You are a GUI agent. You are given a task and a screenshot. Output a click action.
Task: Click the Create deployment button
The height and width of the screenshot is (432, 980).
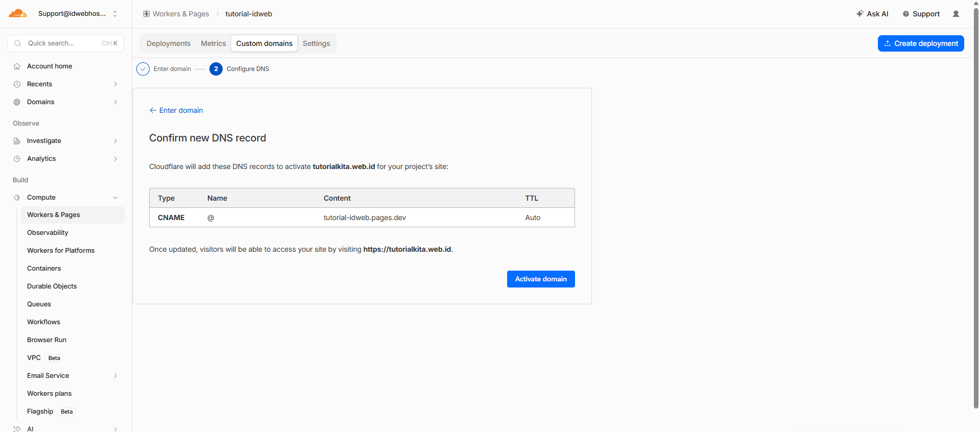tap(921, 43)
